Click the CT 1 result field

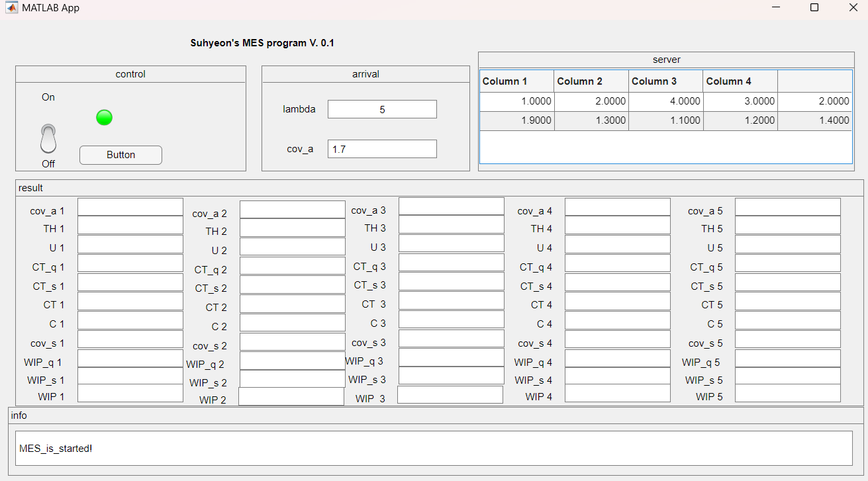(x=130, y=301)
